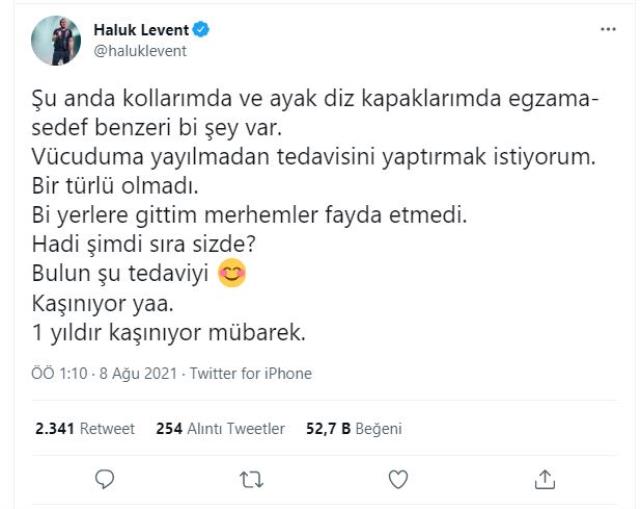
Task: Open the 254 Alıntı Tweetler list
Action: click(220, 428)
